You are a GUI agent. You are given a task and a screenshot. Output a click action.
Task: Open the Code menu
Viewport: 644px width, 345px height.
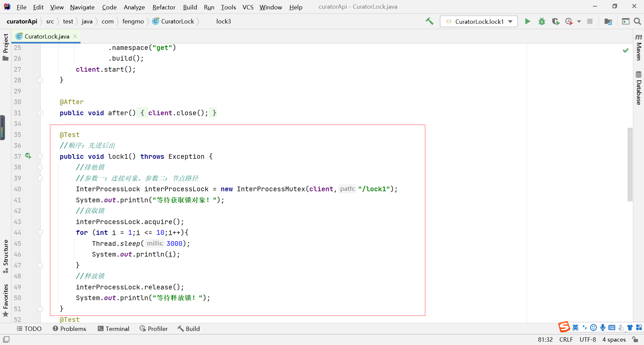click(109, 7)
